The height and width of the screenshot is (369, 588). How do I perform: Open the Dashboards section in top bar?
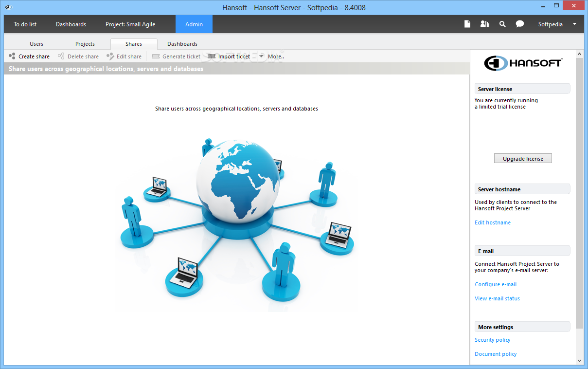pos(71,24)
